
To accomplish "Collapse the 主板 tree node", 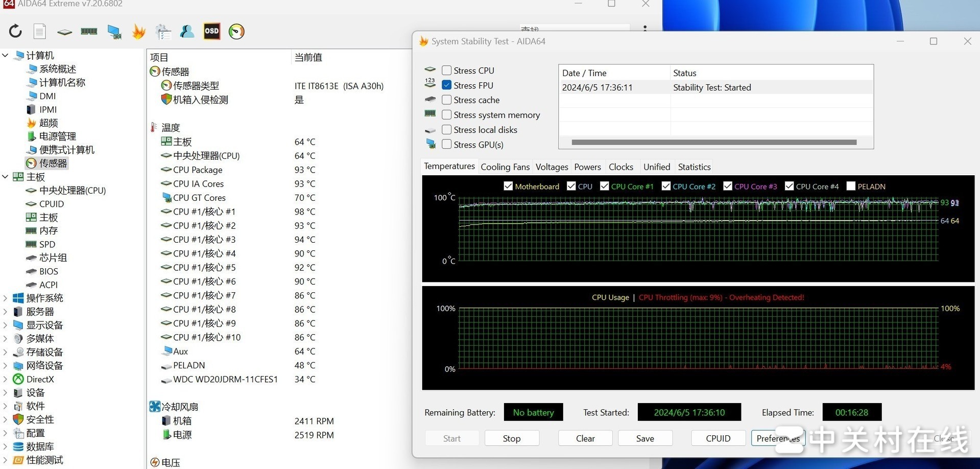I will click(6, 177).
